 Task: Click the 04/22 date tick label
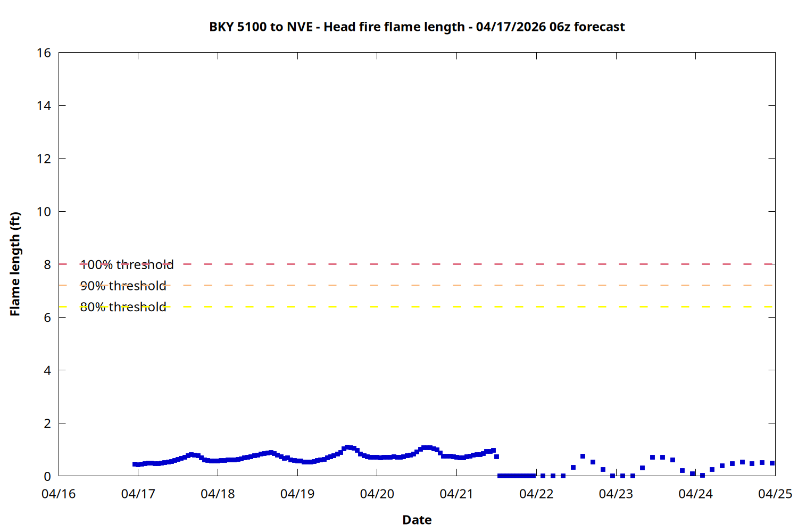point(536,494)
